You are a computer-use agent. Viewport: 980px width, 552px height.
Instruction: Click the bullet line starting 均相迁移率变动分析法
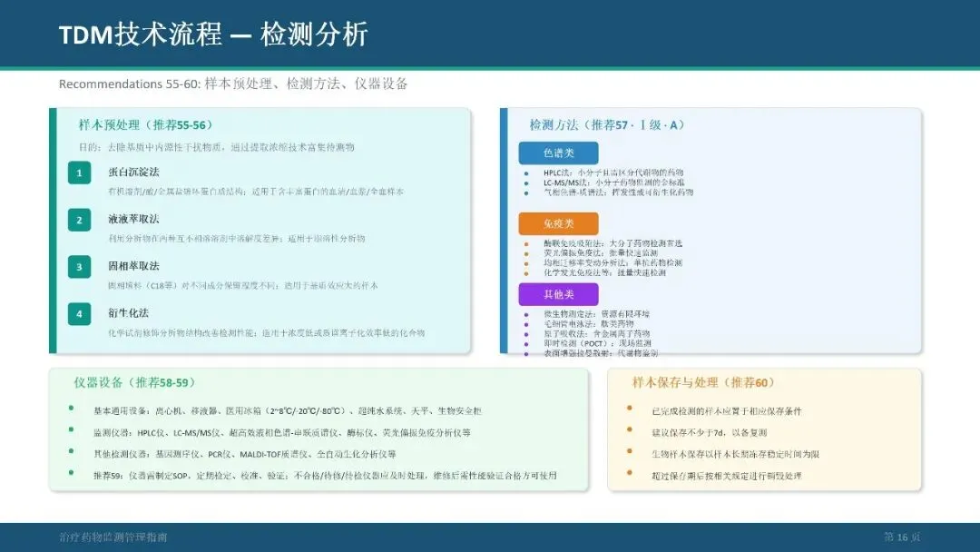(x=612, y=262)
